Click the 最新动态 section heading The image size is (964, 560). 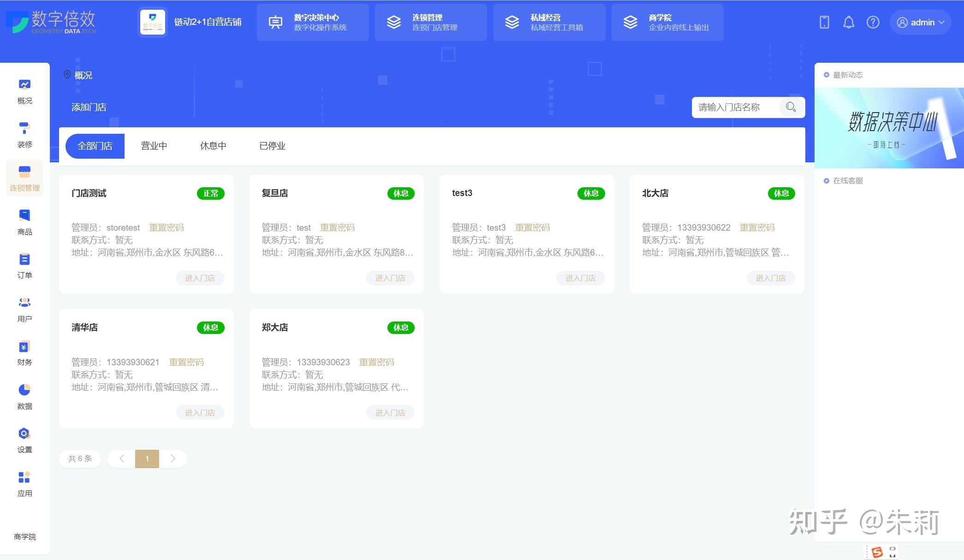pos(848,75)
